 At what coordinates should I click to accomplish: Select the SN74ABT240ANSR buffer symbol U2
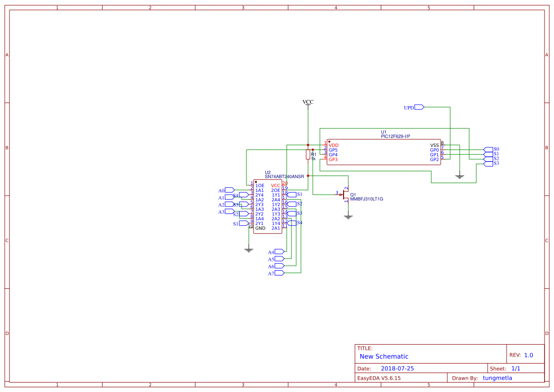pos(268,206)
